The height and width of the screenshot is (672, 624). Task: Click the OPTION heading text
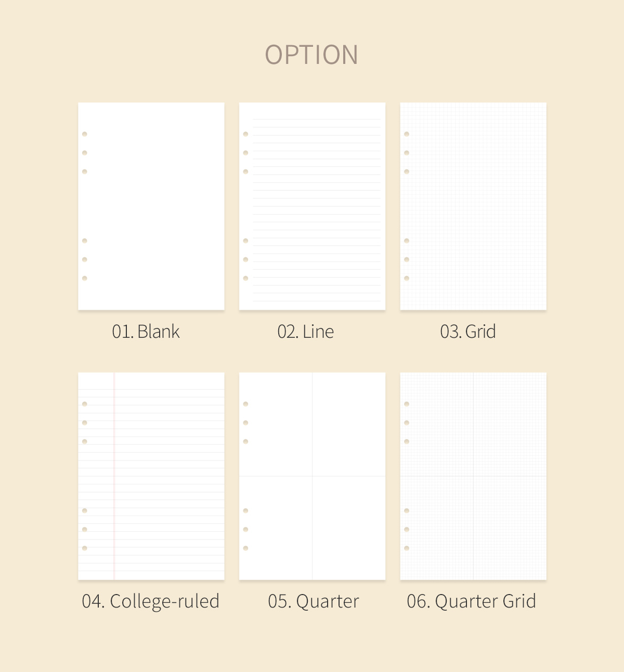click(311, 55)
